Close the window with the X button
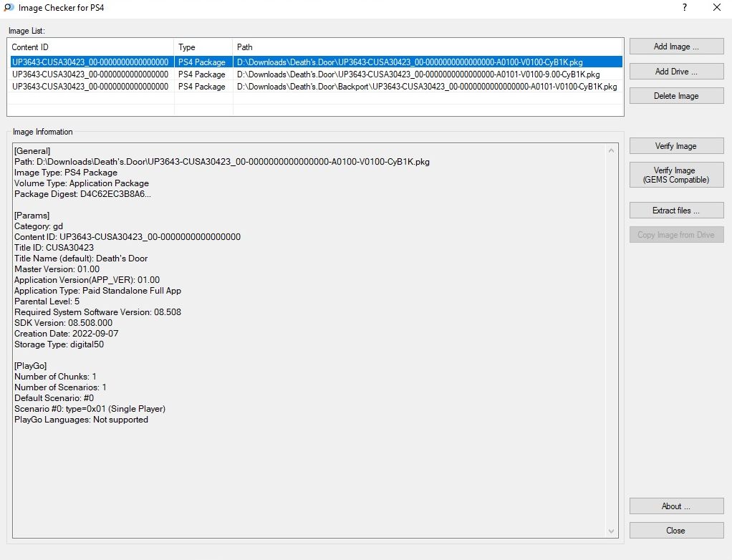This screenshot has width=732, height=560. click(717, 7)
